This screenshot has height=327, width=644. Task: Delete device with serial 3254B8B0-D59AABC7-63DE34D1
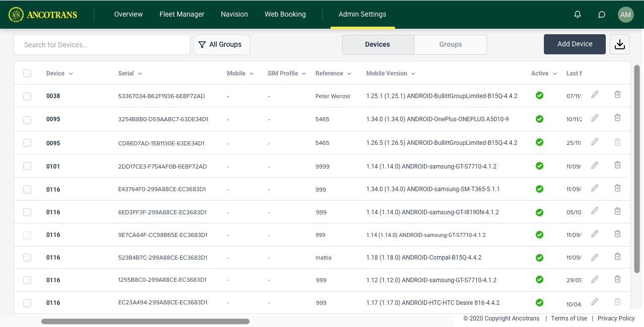pos(617,118)
